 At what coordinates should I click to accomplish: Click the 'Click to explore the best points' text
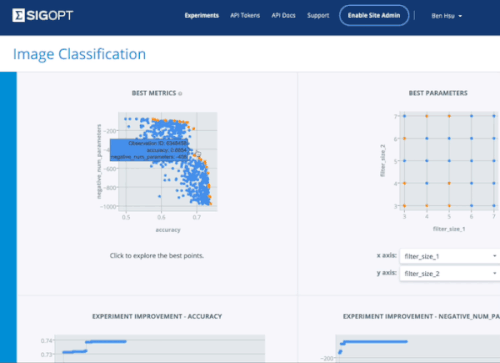pos(157,256)
